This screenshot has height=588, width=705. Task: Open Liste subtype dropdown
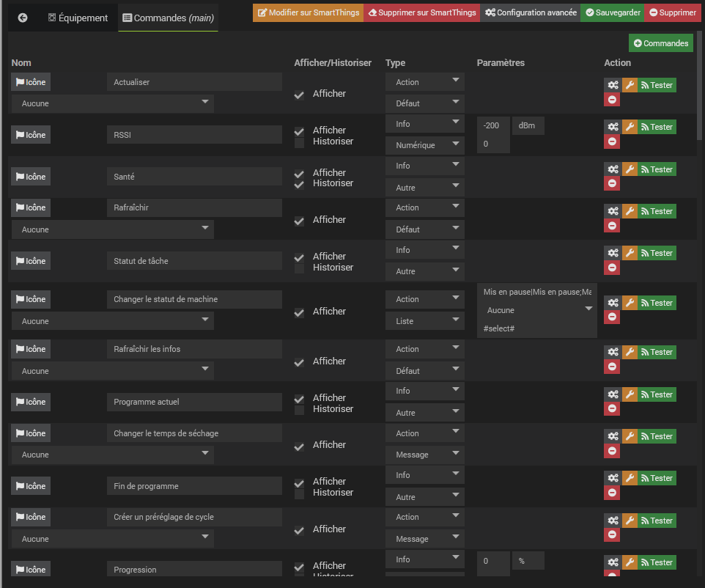pyautogui.click(x=425, y=321)
